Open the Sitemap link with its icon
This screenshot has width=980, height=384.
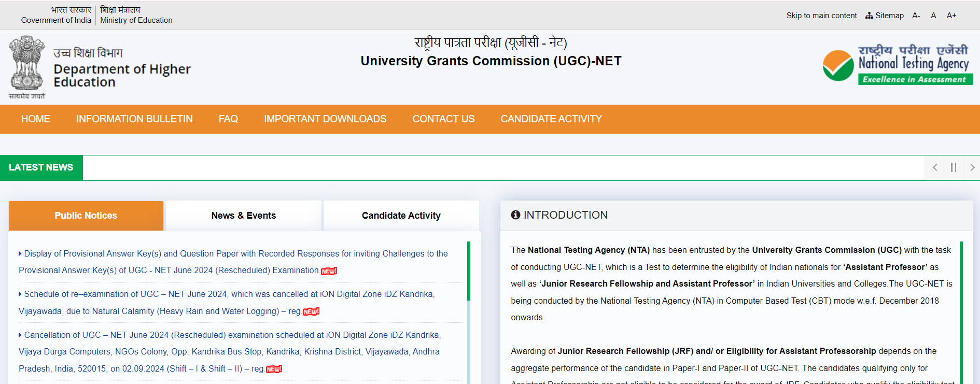point(885,16)
